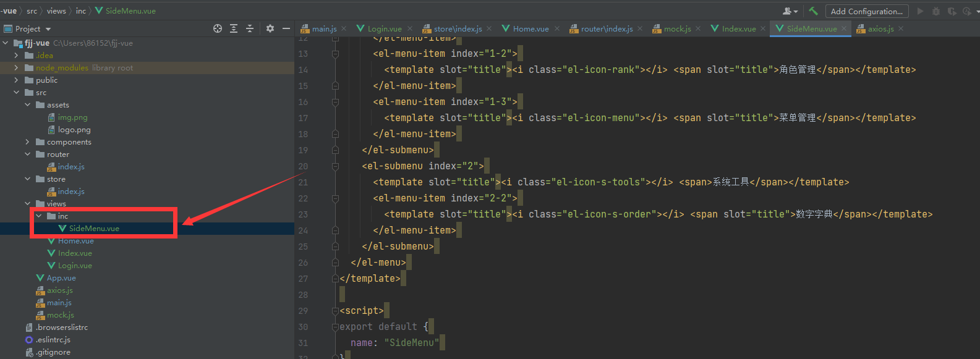Select App.vue in project tree
The width and height of the screenshot is (980, 359).
(x=56, y=278)
